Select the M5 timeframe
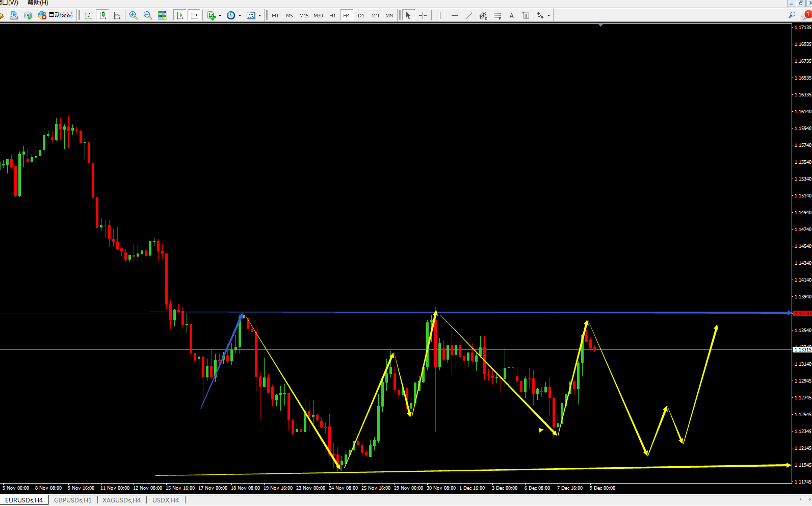Image resolution: width=812 pixels, height=506 pixels. [290, 15]
